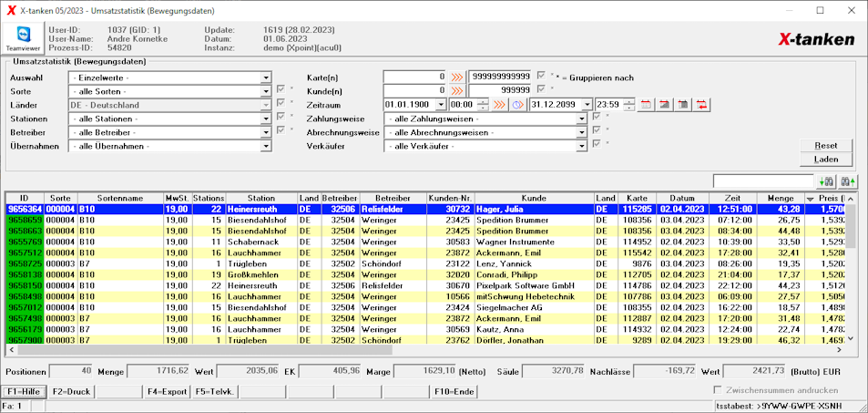The height and width of the screenshot is (413, 868).
Task: Open the Übernahmen dropdown
Action: point(266,147)
